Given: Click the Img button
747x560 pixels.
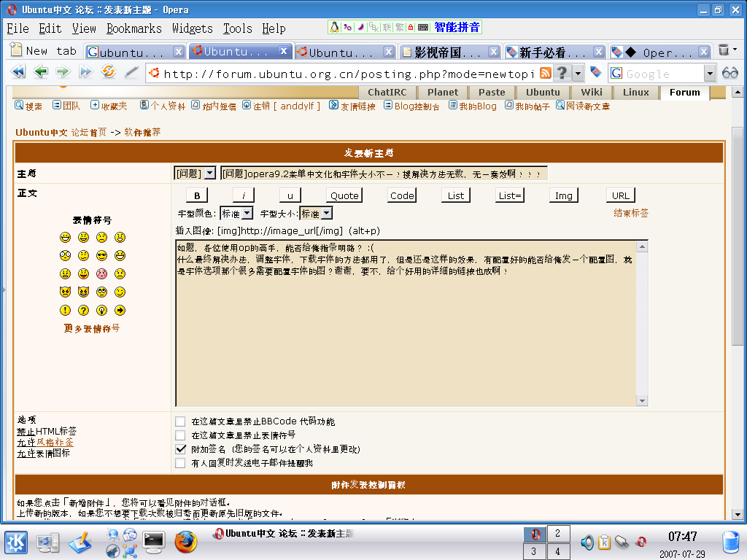Looking at the screenshot, I should tap(564, 195).
